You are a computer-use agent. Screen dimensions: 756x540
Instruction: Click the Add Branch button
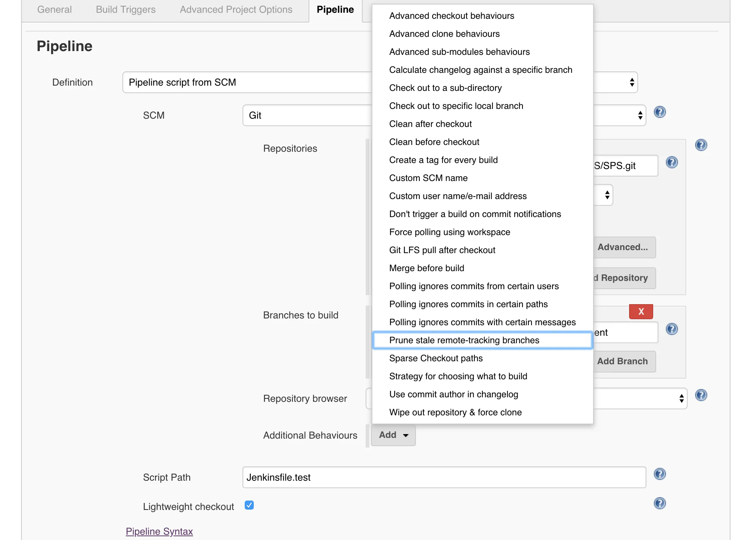point(623,361)
